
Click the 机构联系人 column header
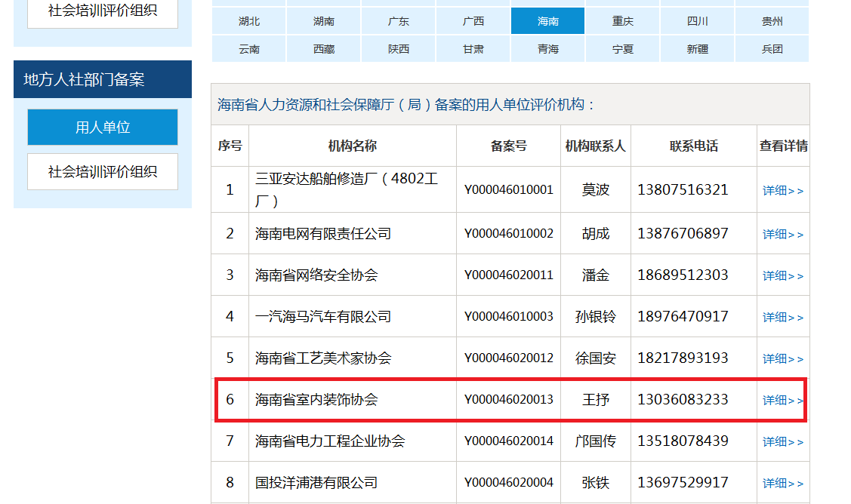point(595,146)
